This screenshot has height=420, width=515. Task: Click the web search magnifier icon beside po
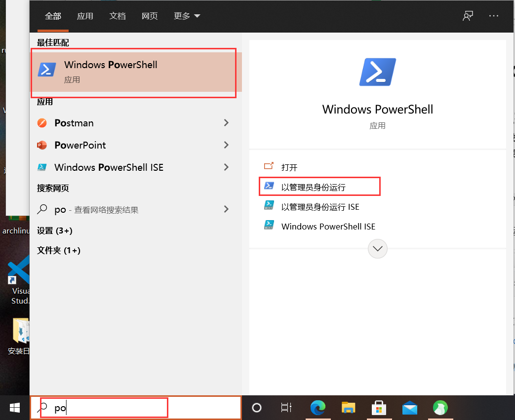coord(42,209)
